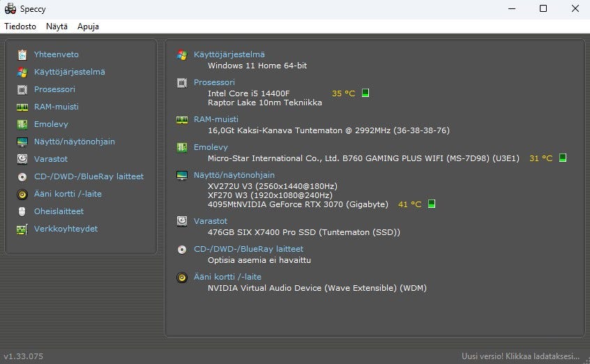Click the "XF270 W3 (1920x1080@240Hz)" monitor line
Screen dimensions: 590x364
(270, 195)
